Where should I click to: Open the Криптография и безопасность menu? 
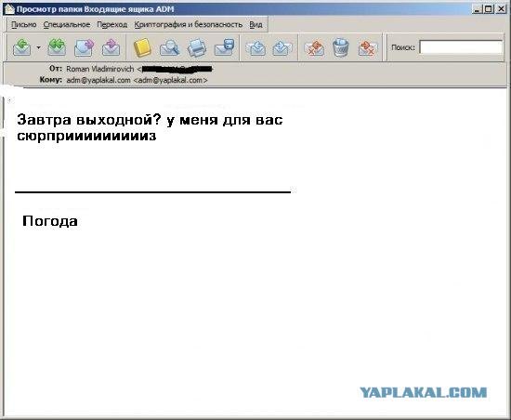[x=188, y=25]
